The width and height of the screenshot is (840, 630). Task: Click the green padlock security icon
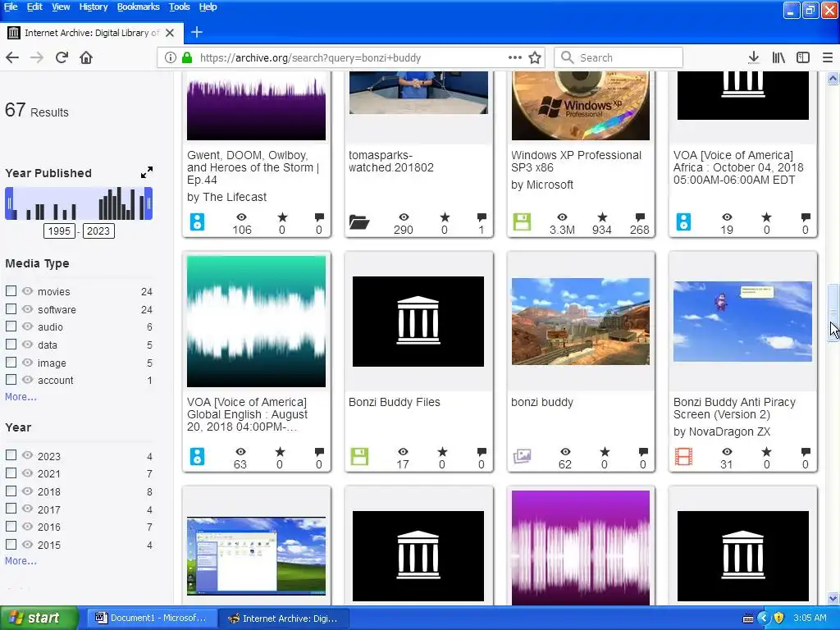point(187,57)
